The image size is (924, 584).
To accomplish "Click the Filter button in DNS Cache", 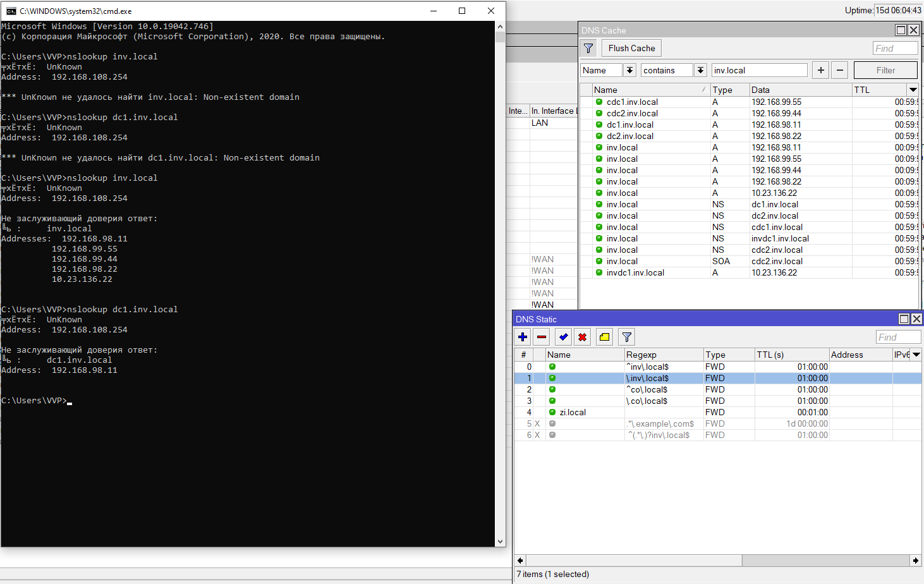I will click(x=885, y=70).
